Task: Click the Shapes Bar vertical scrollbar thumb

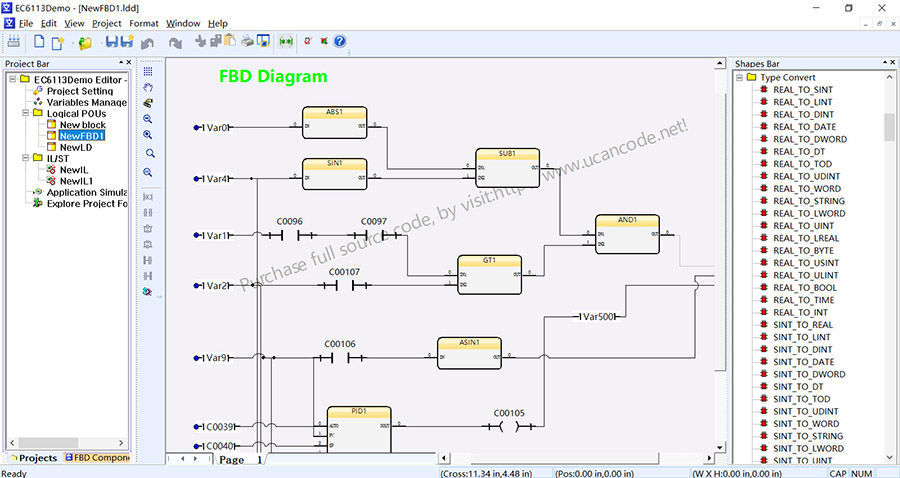Action: tap(889, 126)
